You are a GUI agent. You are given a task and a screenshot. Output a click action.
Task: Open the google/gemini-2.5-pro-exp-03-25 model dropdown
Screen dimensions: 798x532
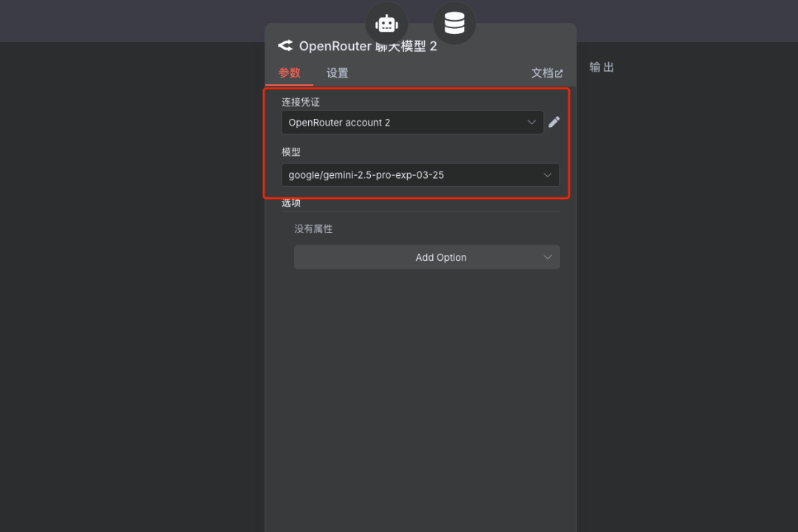coord(420,174)
